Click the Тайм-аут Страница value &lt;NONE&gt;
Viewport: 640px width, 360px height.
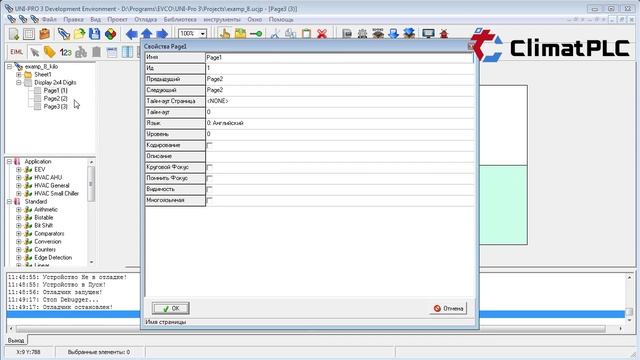pyautogui.click(x=340, y=101)
